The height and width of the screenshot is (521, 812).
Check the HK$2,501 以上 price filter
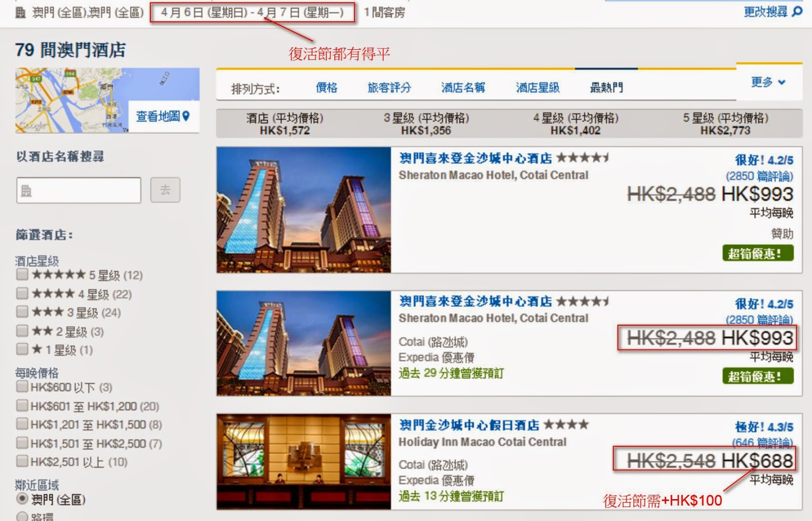click(22, 461)
